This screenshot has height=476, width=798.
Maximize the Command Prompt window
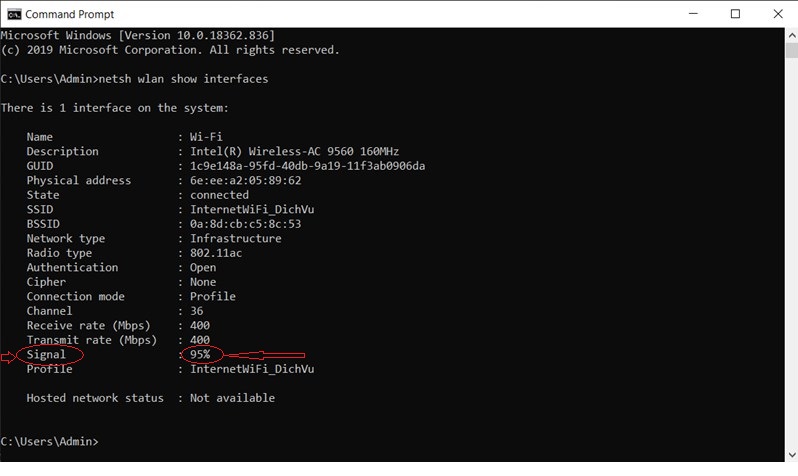coord(735,14)
